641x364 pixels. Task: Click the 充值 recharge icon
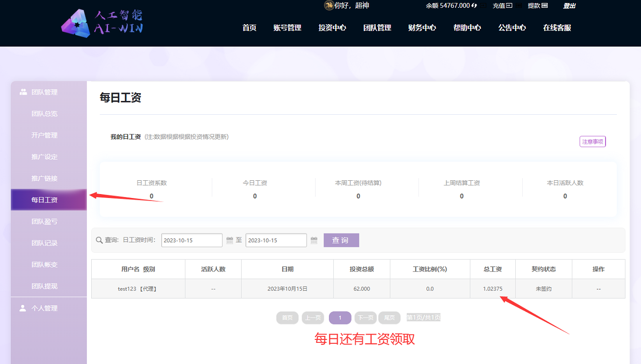coord(509,6)
